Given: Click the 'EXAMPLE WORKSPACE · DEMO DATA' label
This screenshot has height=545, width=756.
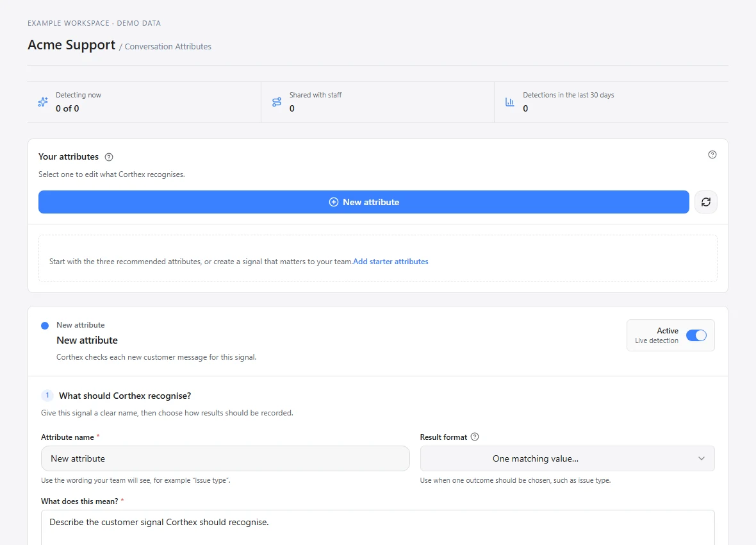Looking at the screenshot, I should click(94, 23).
